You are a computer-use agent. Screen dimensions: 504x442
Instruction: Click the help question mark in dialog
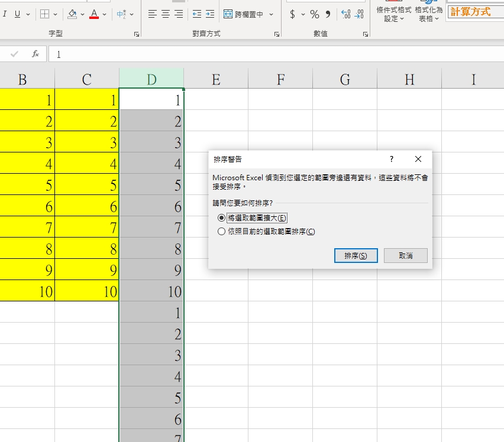click(391, 160)
